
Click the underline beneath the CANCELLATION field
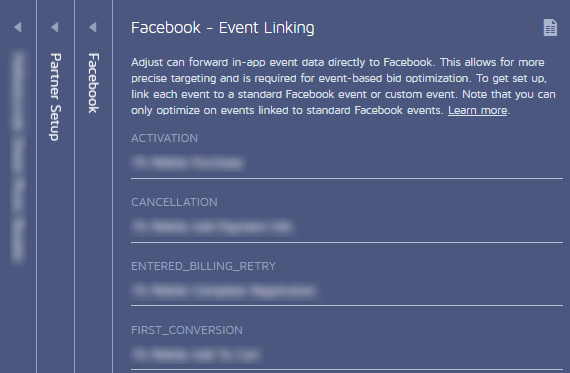tap(347, 242)
